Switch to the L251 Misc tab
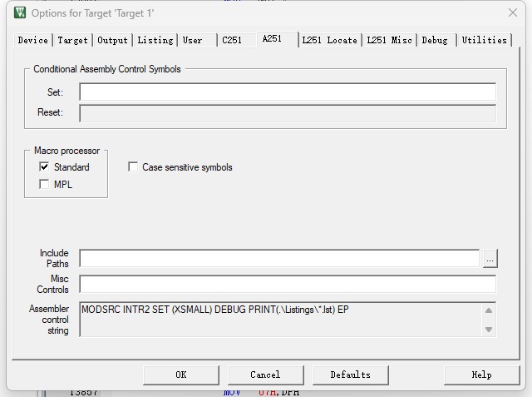The image size is (532, 397). [390, 40]
